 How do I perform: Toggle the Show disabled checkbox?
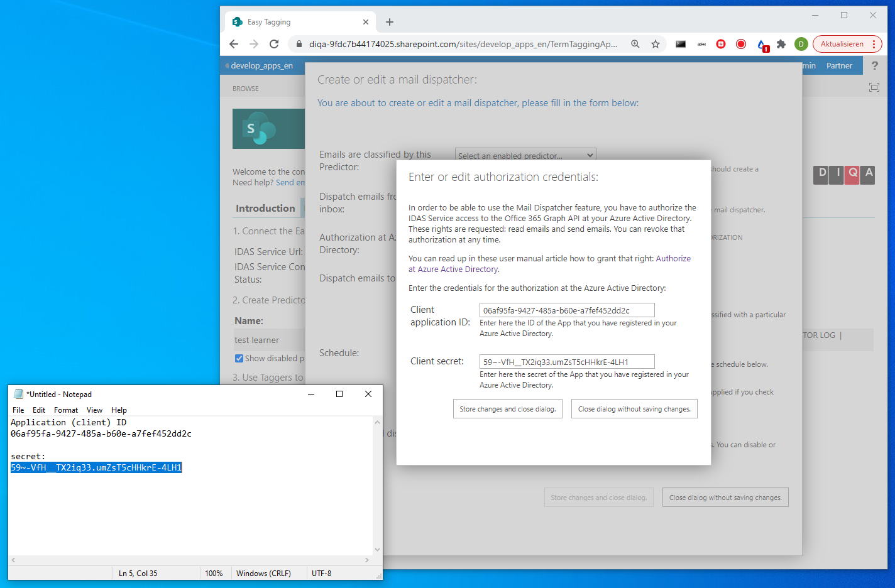click(239, 359)
